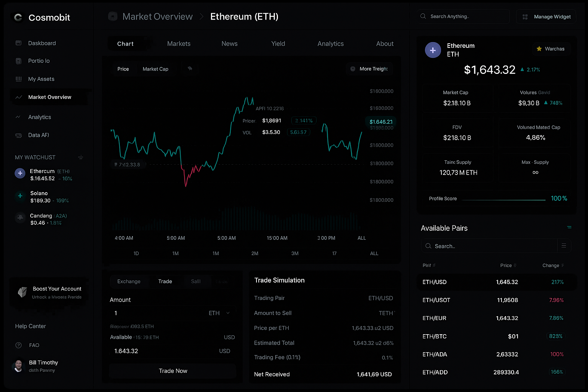
Task: Click the Ethereum coin icon in watchlist
Action: [20, 173]
